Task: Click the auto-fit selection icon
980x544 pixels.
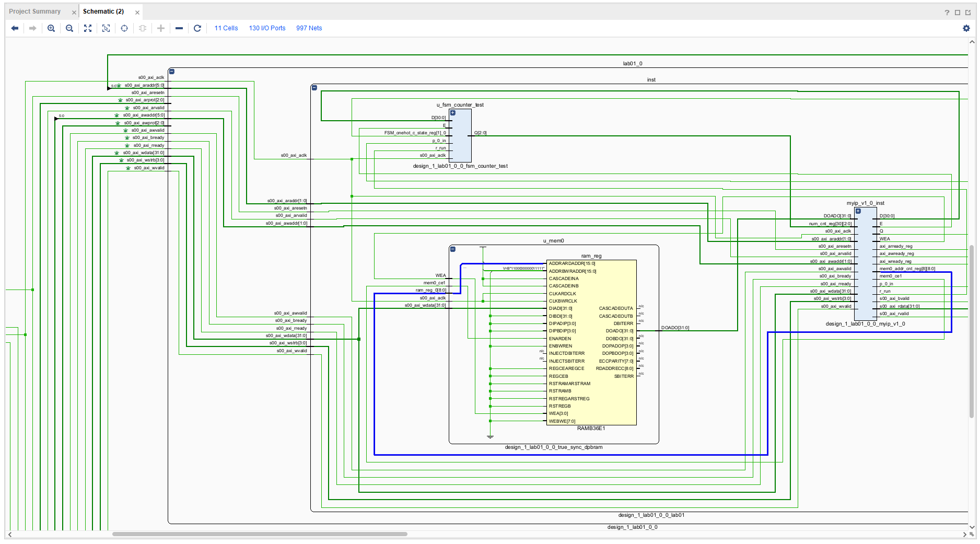Action: tap(106, 28)
